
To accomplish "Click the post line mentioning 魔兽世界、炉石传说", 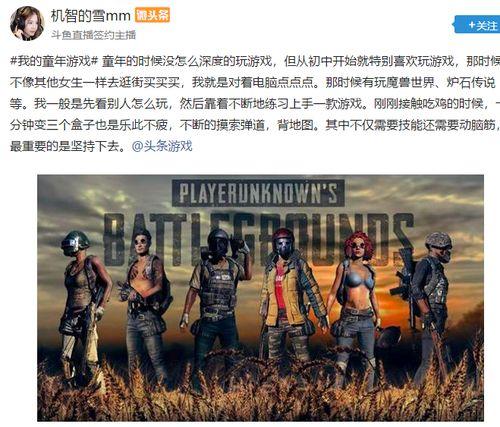I will click(255, 83).
